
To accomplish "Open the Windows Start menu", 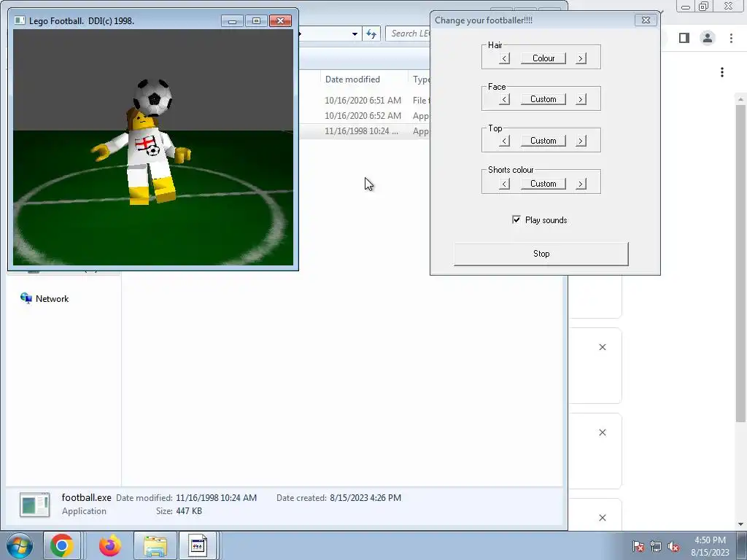I will tap(20, 545).
